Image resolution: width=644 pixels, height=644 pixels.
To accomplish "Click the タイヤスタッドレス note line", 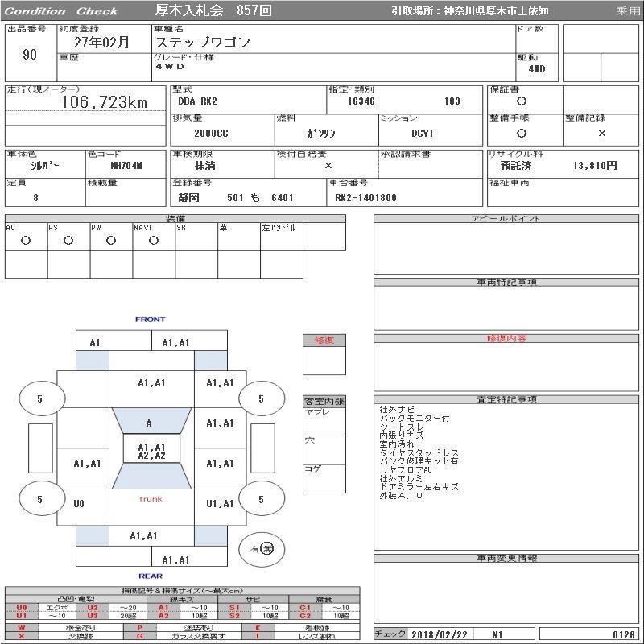I will tap(419, 452).
